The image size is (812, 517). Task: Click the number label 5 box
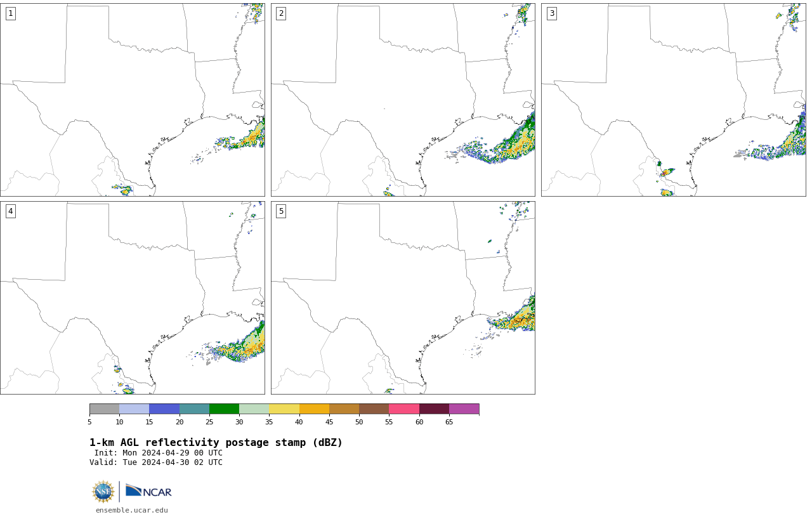coord(281,211)
